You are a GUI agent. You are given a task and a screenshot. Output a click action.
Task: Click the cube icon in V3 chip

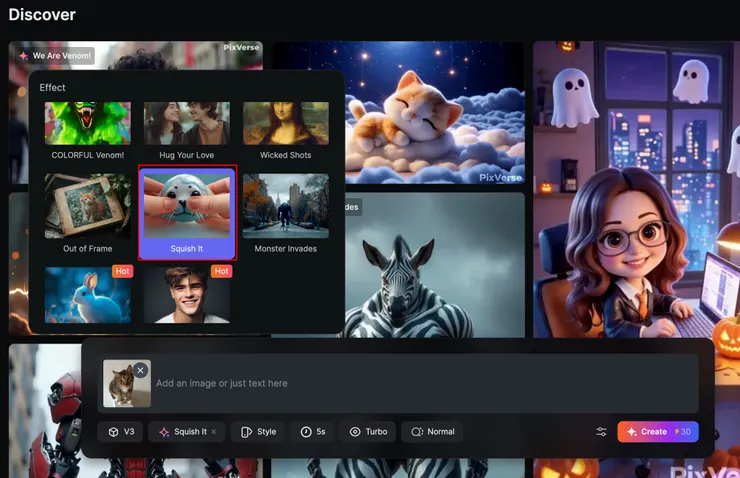click(x=113, y=432)
